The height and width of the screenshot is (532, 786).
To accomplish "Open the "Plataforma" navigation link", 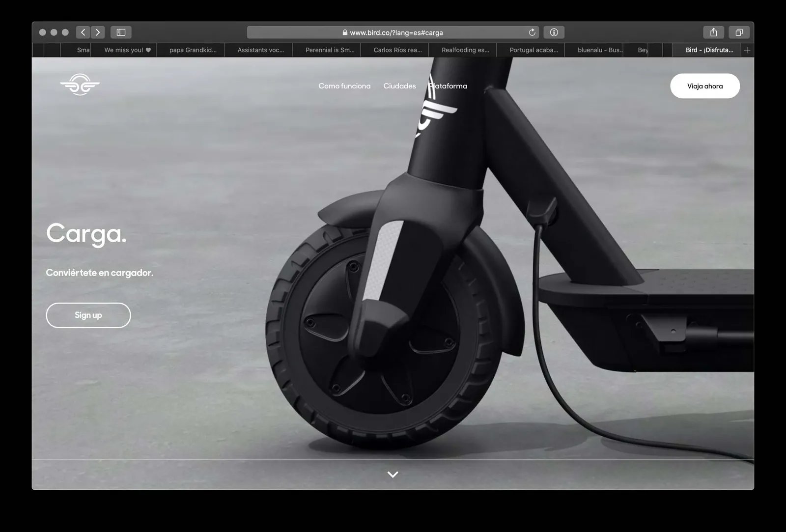I will [x=448, y=86].
